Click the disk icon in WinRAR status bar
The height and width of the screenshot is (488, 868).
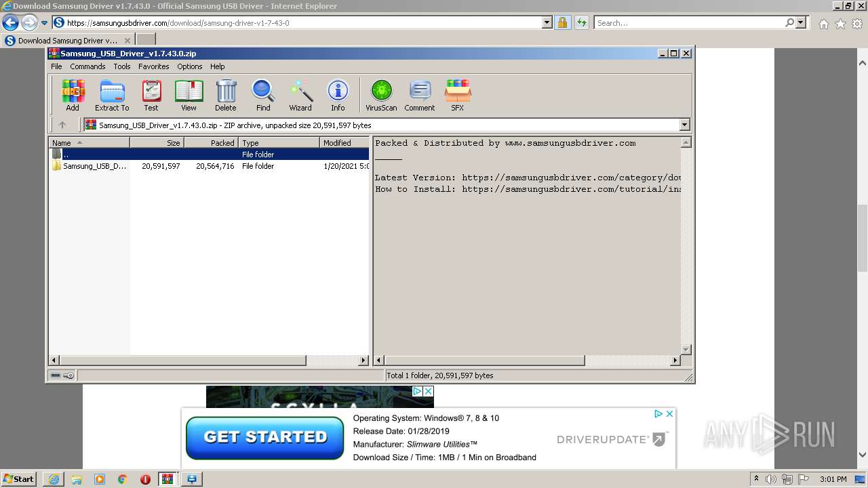pyautogui.click(x=56, y=375)
